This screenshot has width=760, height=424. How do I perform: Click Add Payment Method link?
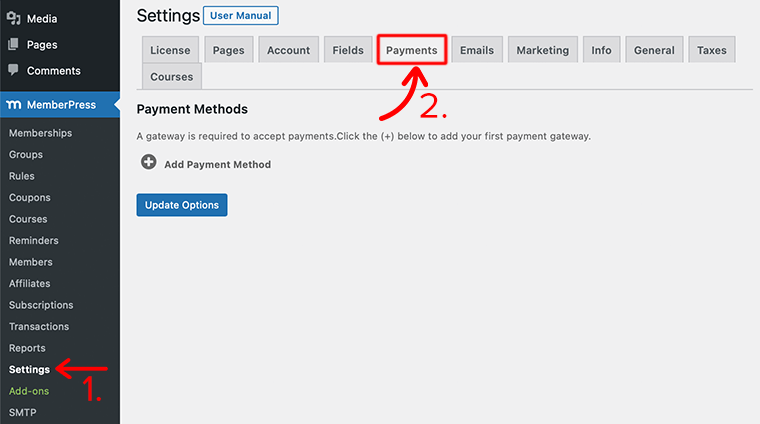point(218,164)
